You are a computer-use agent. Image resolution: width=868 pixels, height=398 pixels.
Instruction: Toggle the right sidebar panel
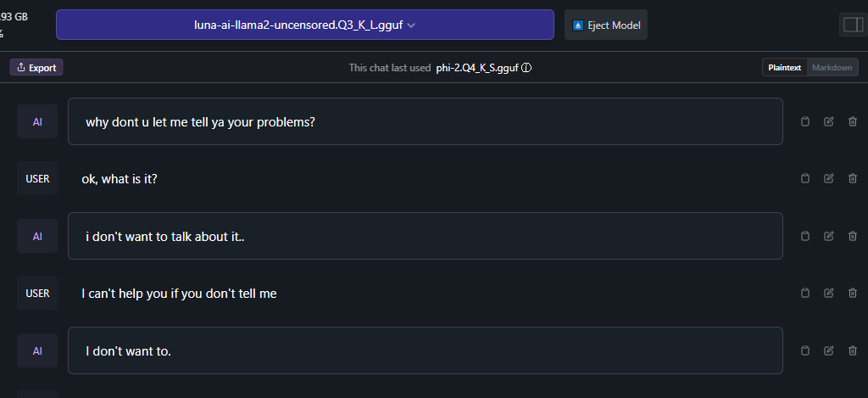coord(852,25)
